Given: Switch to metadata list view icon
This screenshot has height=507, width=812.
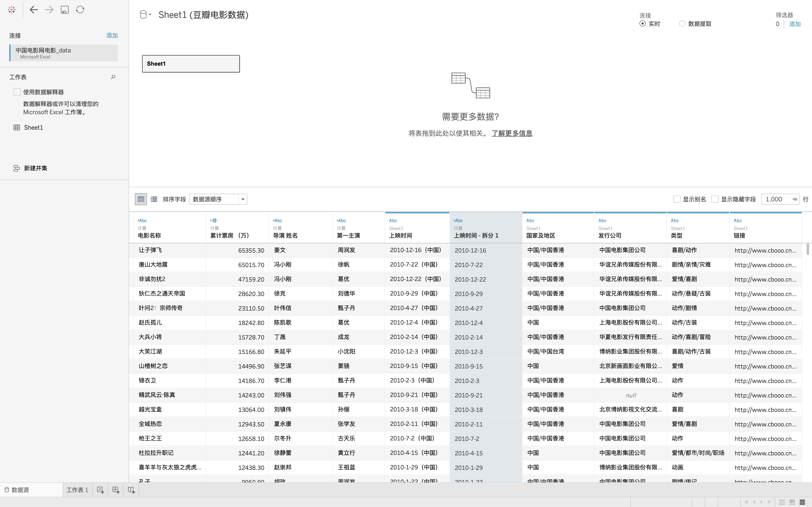Looking at the screenshot, I should click(154, 199).
